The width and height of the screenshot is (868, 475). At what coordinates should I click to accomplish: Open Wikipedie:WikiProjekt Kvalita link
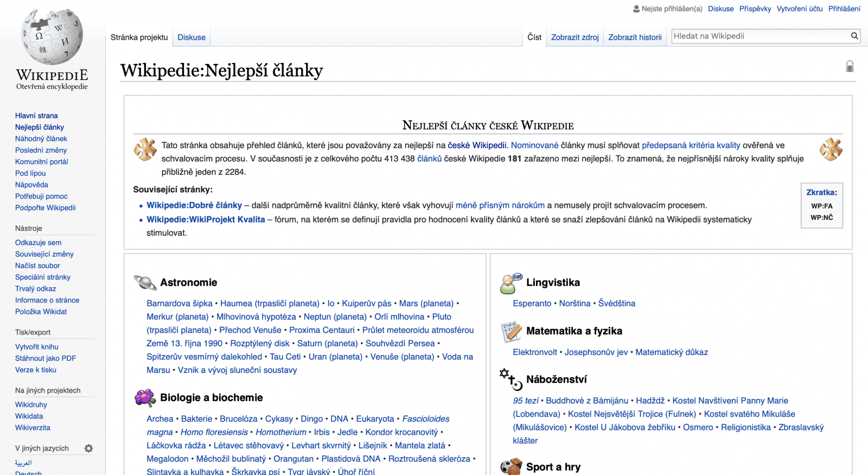tap(206, 219)
